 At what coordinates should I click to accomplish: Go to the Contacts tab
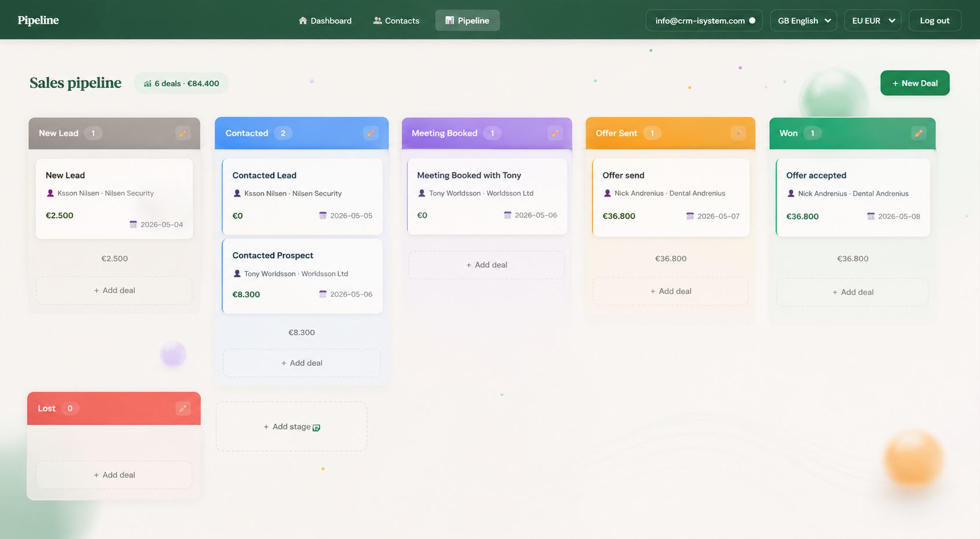point(396,20)
